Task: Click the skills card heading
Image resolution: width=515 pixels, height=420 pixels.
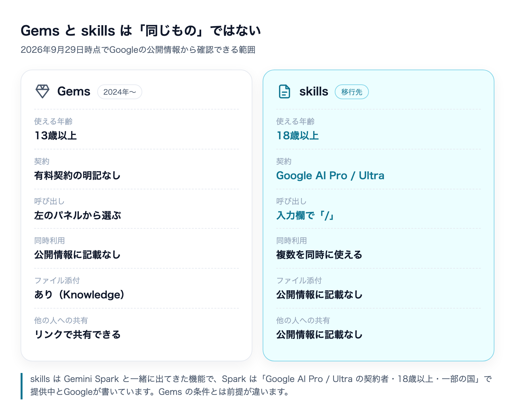Action: point(314,91)
